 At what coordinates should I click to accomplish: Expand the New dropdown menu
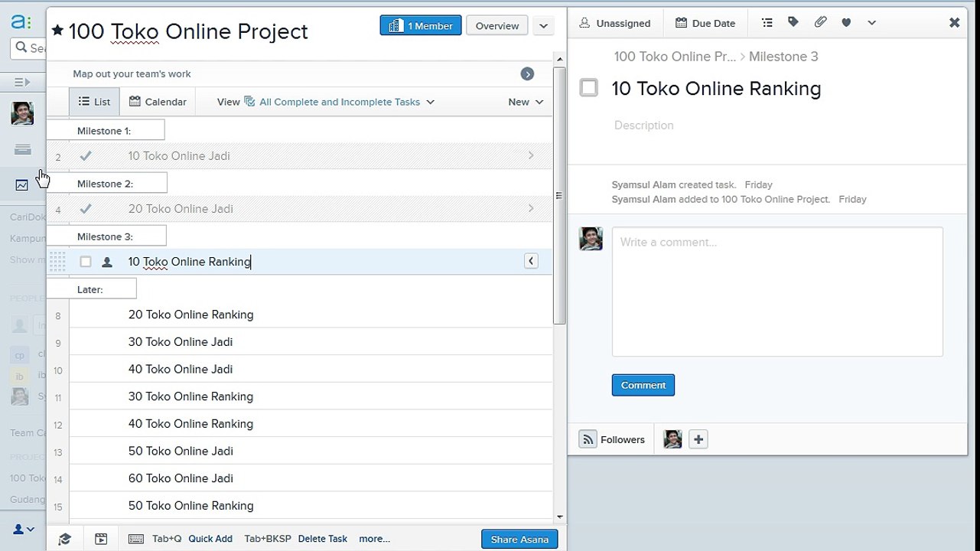[x=526, y=102]
